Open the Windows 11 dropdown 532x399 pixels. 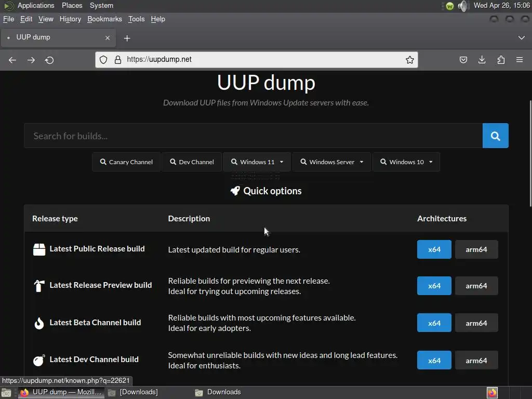coord(257,162)
